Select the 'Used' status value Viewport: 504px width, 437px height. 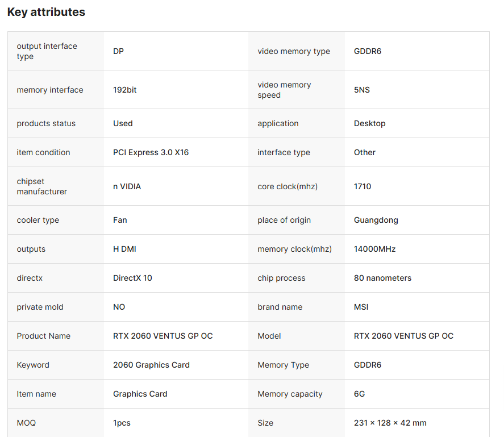(x=123, y=123)
